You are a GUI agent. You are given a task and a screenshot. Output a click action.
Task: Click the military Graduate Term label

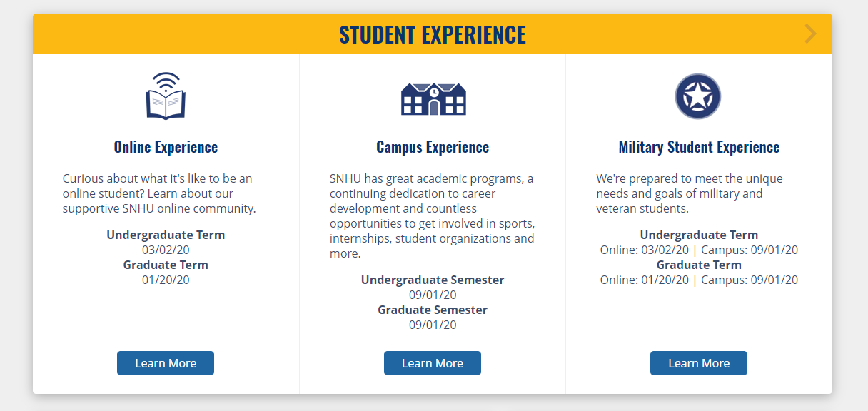[x=699, y=265]
